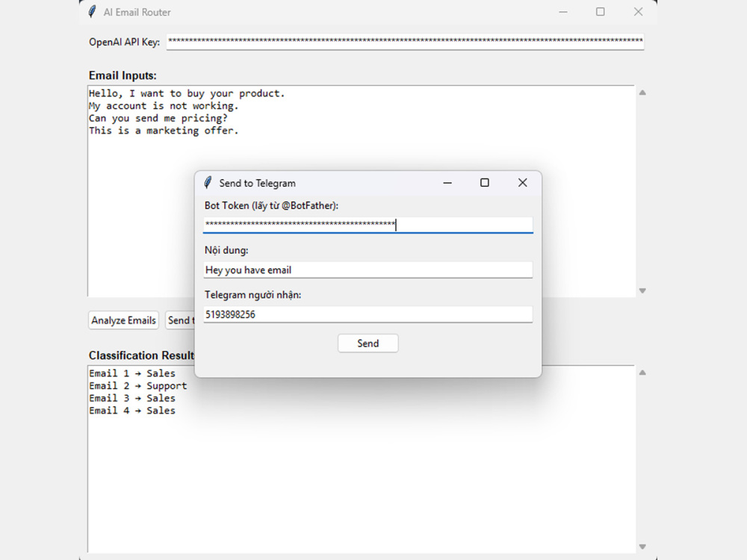747x560 pixels.
Task: Minimize the AI Email Router window
Action: coord(563,12)
